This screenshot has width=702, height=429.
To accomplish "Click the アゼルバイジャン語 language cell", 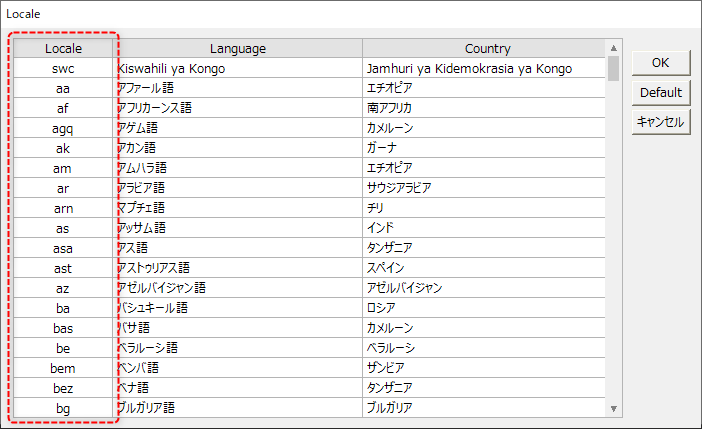I will pyautogui.click(x=161, y=288).
